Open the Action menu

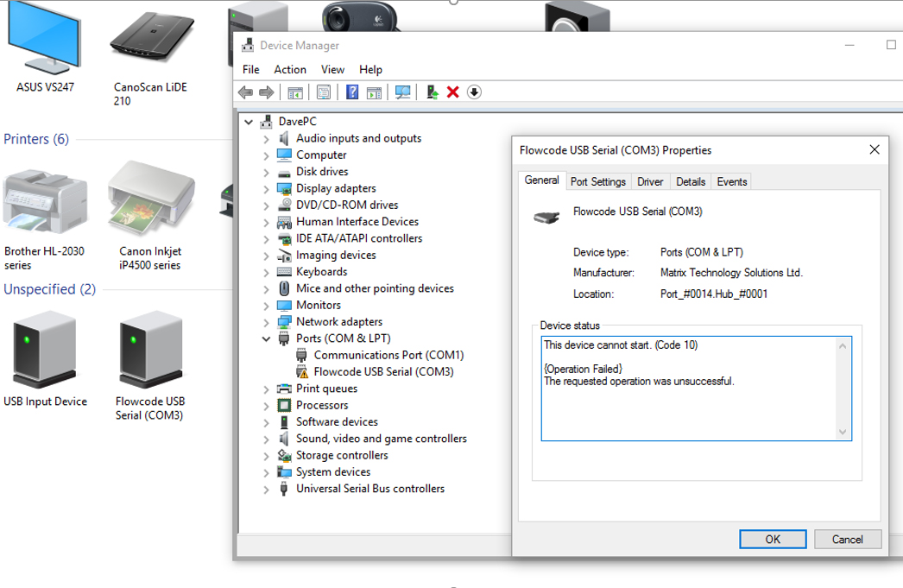(290, 70)
